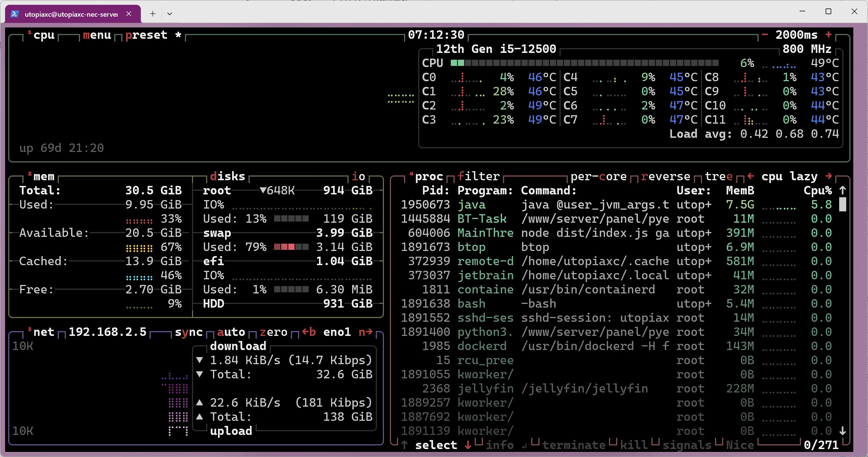Select the java process row
868x457 pixels.
pyautogui.click(x=616, y=204)
